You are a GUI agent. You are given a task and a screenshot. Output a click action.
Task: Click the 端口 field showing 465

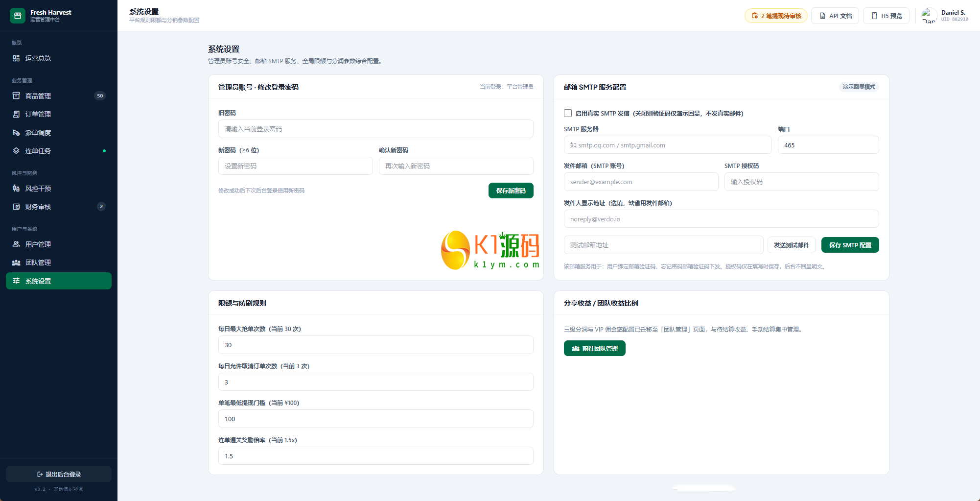828,145
